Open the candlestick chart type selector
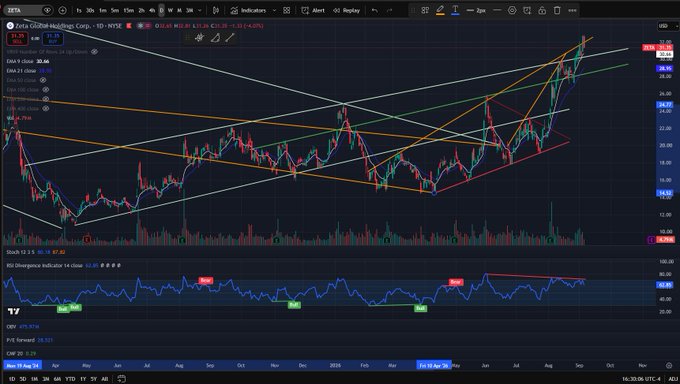680x384 pixels. coord(216,10)
